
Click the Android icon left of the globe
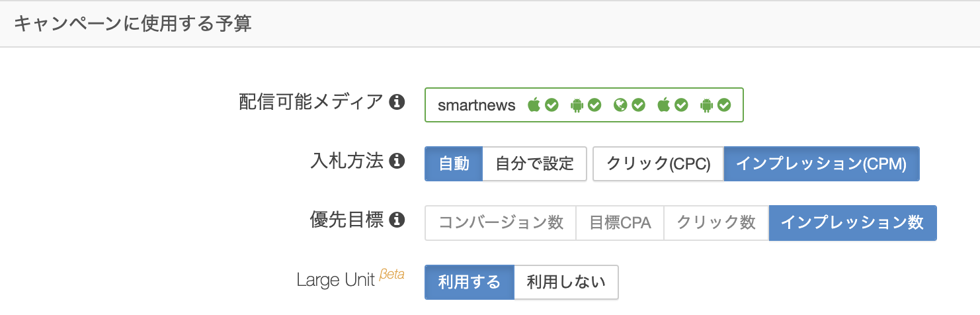(577, 105)
